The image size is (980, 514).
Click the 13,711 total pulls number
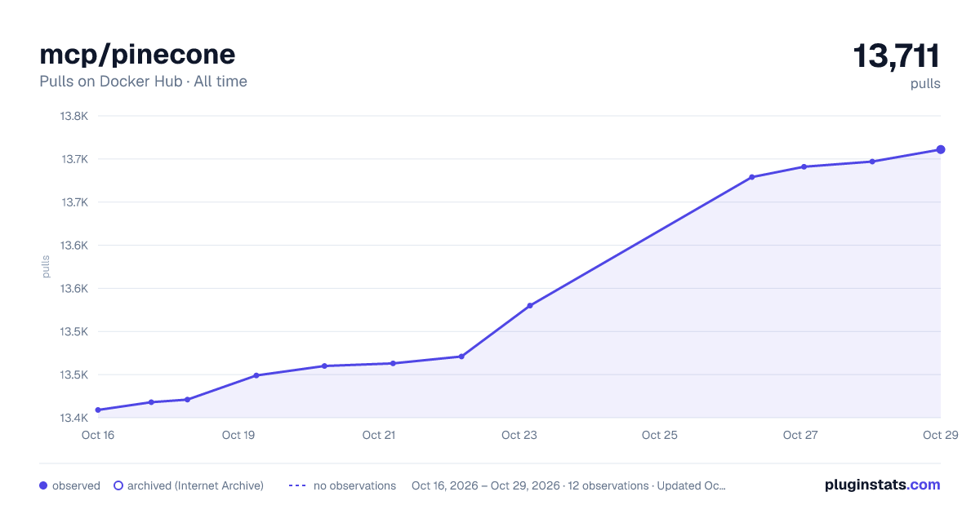point(897,56)
